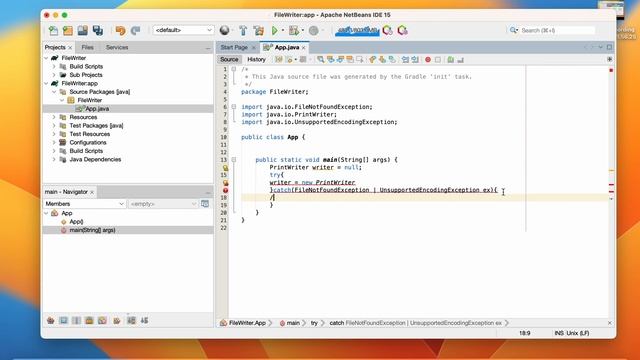Toggle the INS insert mode indicator

[559, 333]
